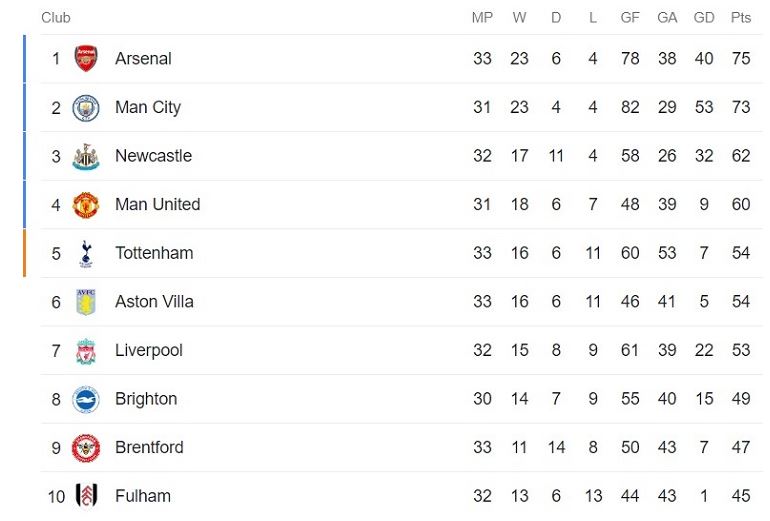The height and width of the screenshot is (521, 770).
Task: Click the Aston Villa crest icon
Action: [87, 302]
